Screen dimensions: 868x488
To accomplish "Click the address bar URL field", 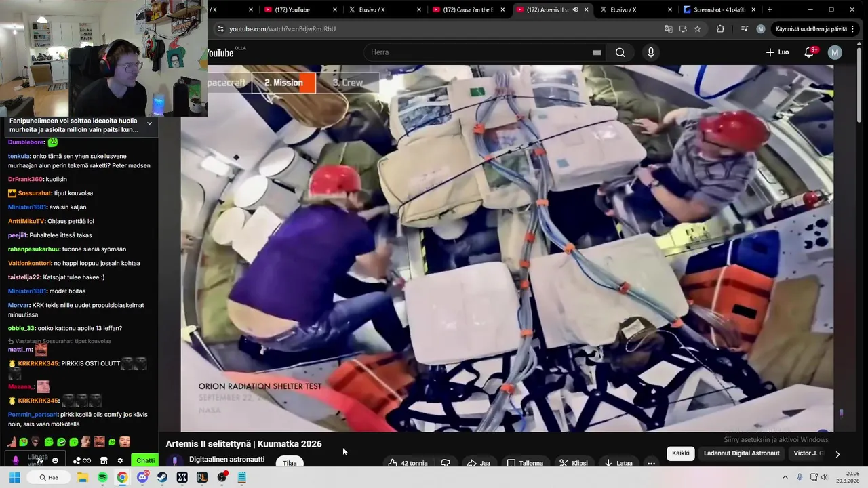I will (441, 29).
